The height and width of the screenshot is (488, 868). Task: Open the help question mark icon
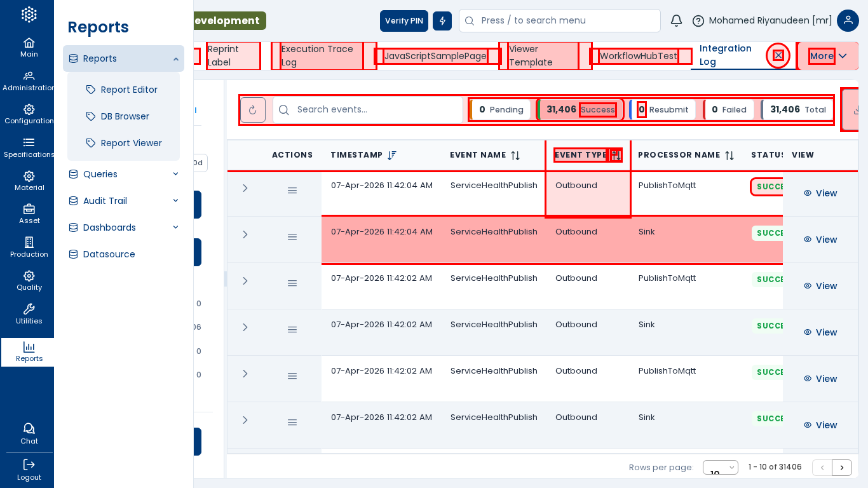[x=698, y=21]
